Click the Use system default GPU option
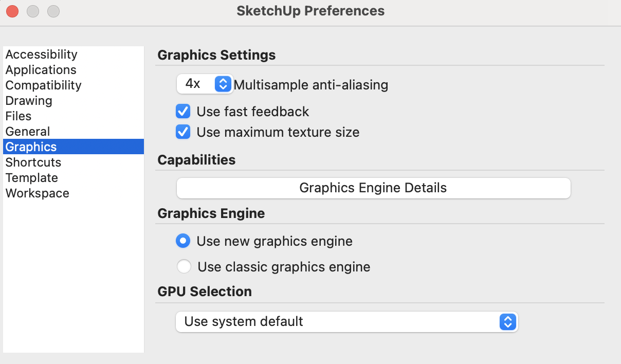This screenshot has height=364, width=621. (346, 321)
